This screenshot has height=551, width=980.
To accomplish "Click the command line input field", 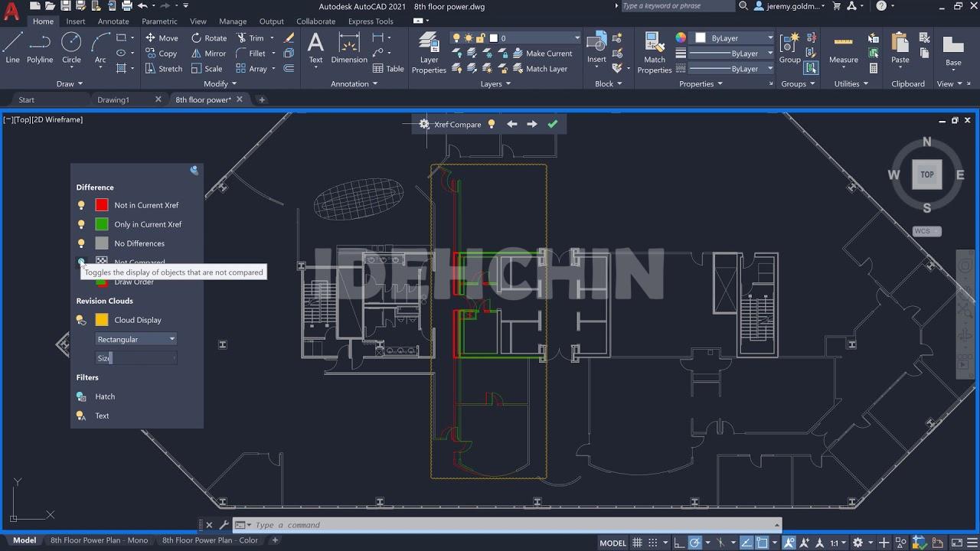I will 505,525.
